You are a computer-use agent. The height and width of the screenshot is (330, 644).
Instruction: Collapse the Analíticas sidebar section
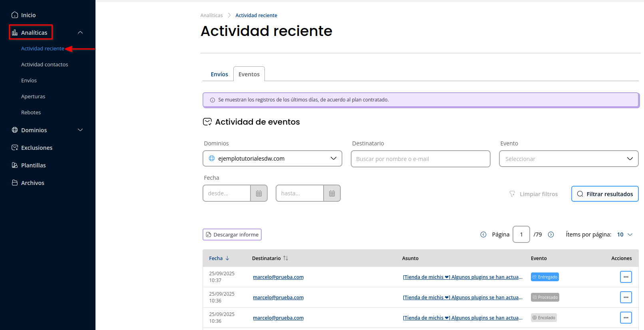[80, 33]
